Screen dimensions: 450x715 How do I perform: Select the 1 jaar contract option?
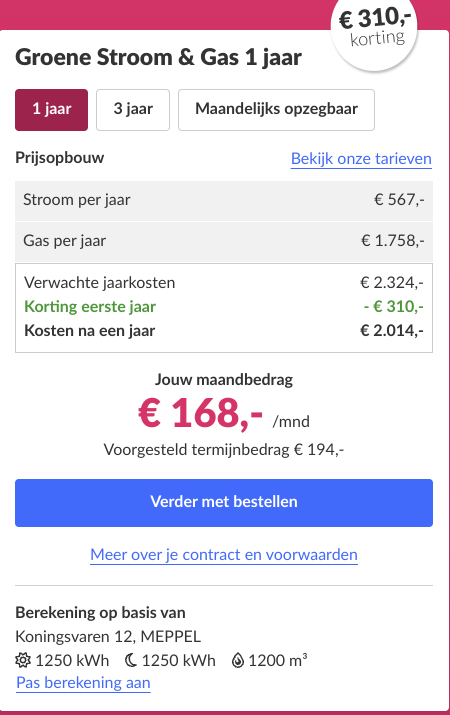pyautogui.click(x=52, y=110)
